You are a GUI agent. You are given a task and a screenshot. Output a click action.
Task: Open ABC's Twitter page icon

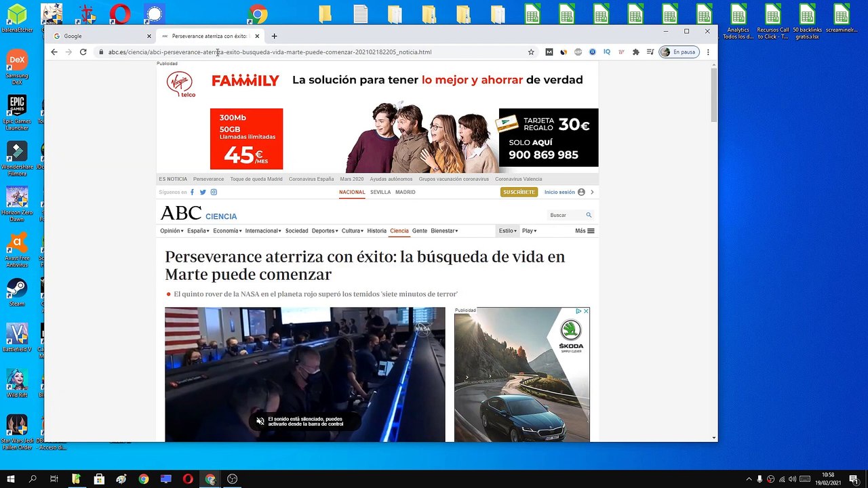coord(203,192)
